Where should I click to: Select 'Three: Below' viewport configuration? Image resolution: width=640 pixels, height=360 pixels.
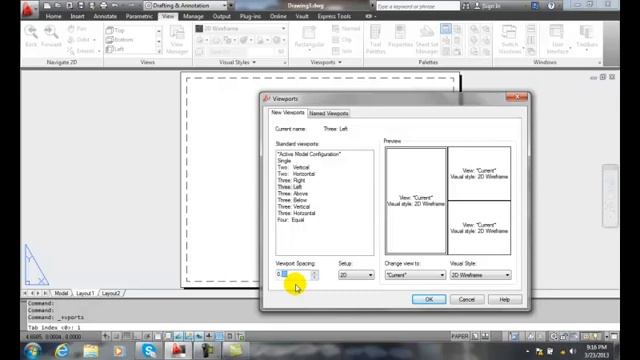[x=292, y=200]
